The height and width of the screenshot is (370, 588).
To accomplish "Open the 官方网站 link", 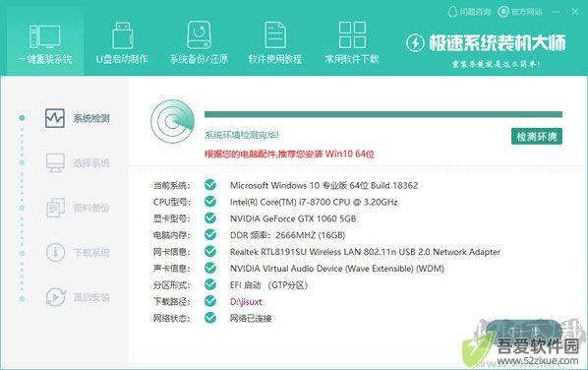I will 520,12.
